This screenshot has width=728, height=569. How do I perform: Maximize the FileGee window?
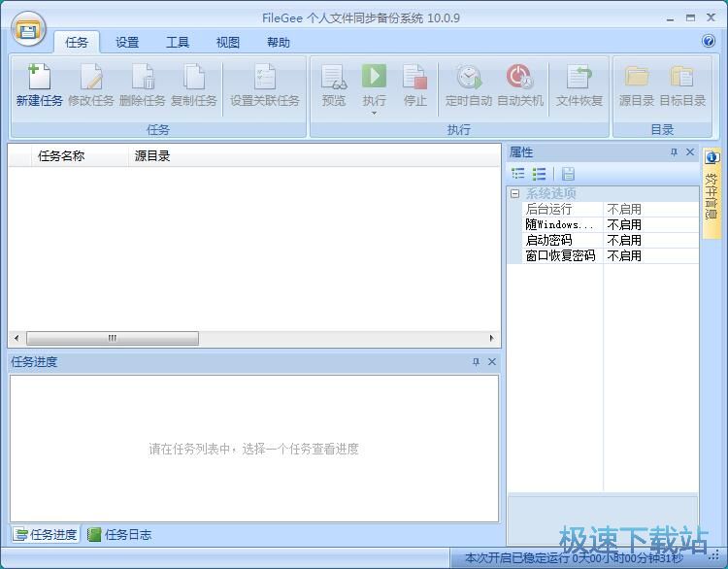click(x=690, y=17)
